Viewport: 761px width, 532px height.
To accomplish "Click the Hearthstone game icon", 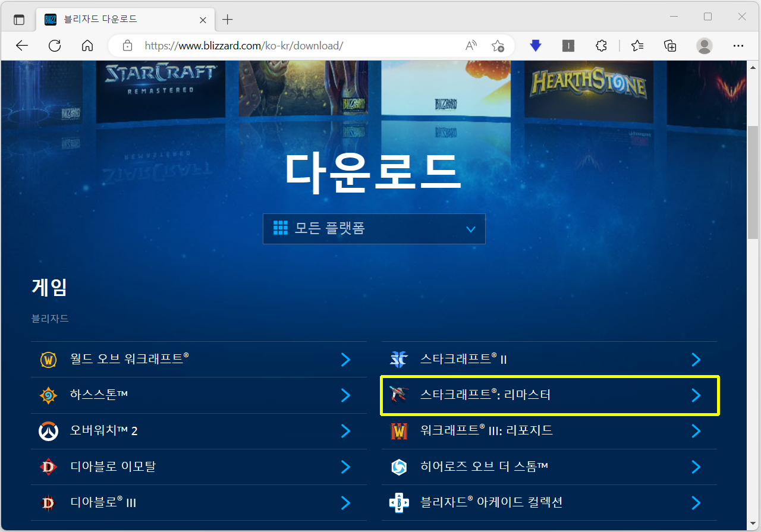I will pyautogui.click(x=48, y=395).
